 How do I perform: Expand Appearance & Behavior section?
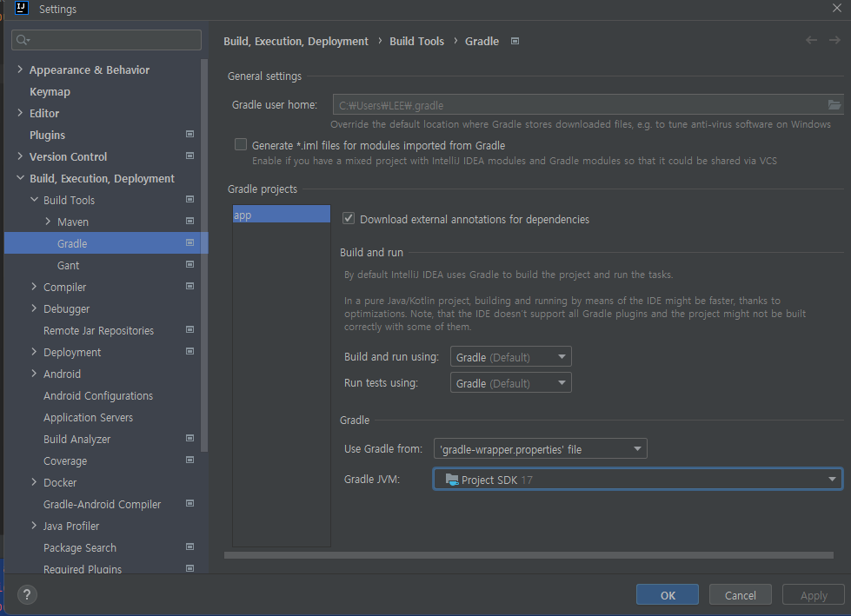[20, 69]
